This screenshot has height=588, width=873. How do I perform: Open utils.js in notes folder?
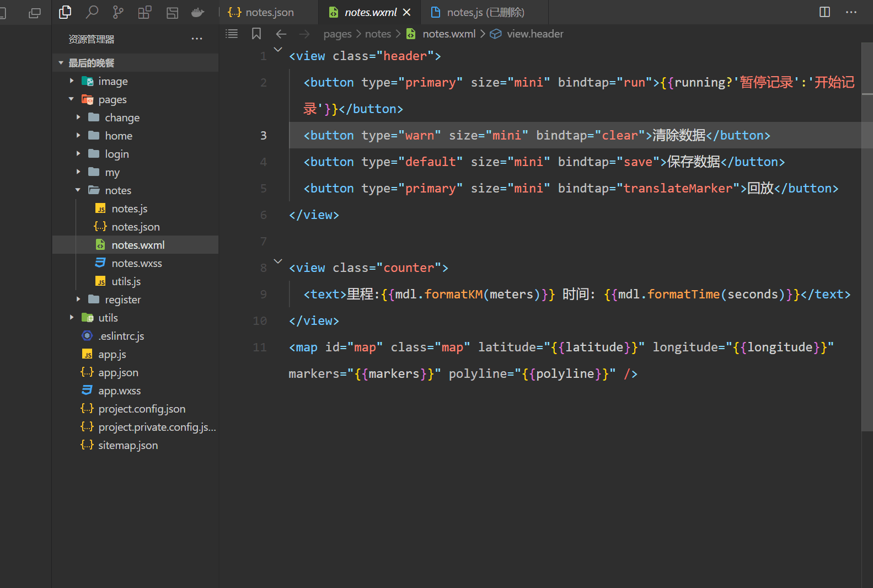pos(135,281)
